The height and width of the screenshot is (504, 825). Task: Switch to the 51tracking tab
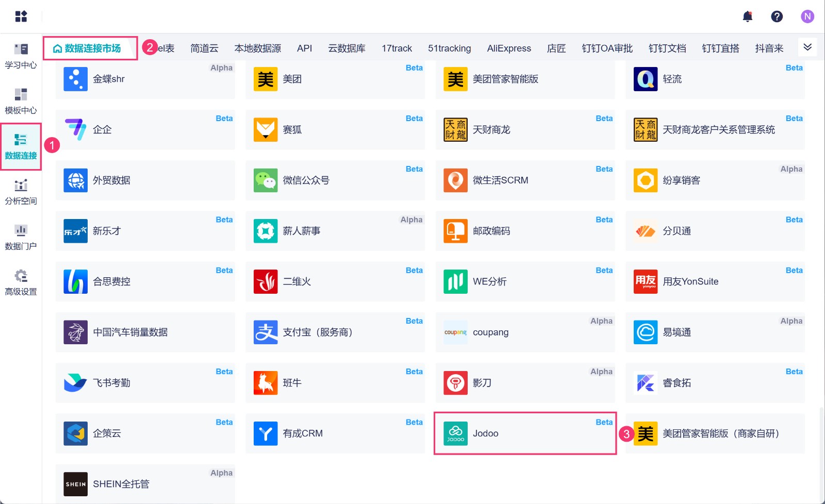point(450,48)
